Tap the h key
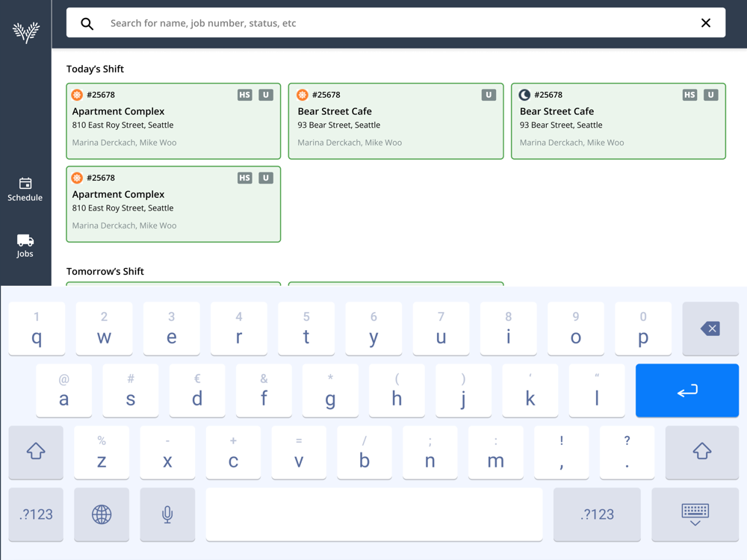747x560 pixels. (397, 391)
